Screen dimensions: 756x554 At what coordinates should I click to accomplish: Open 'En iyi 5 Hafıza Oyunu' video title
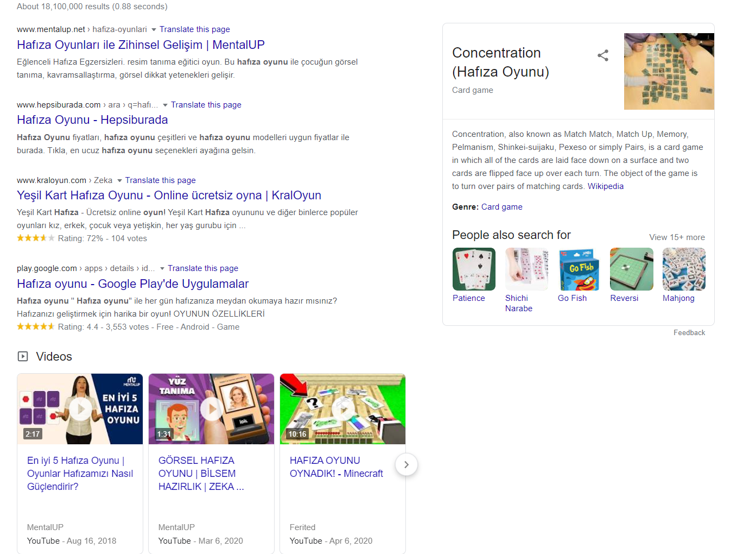pos(80,474)
